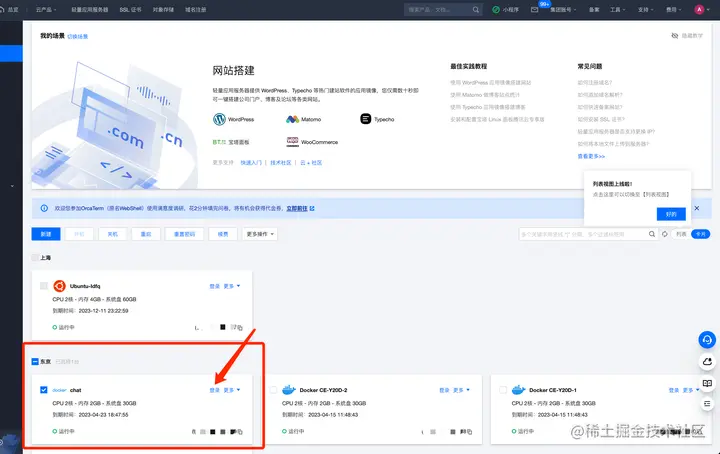Click the home 总览 icon
The image size is (720, 454).
click(2, 10)
